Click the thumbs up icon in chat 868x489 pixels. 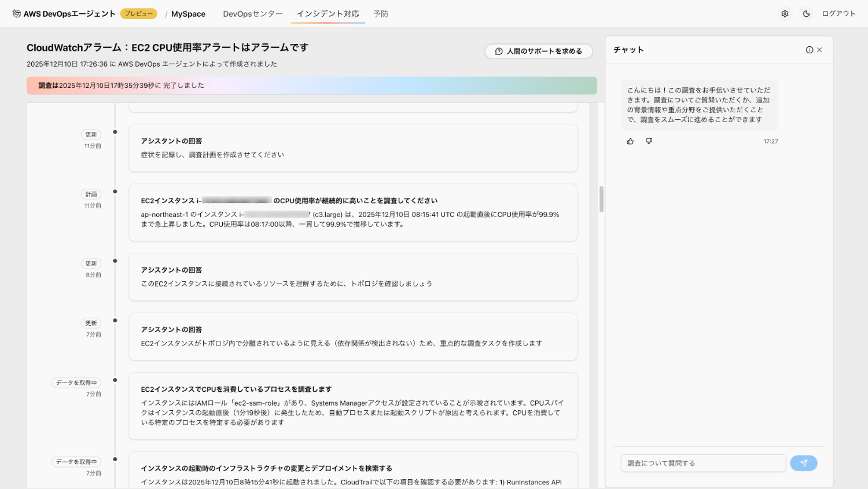click(x=630, y=141)
